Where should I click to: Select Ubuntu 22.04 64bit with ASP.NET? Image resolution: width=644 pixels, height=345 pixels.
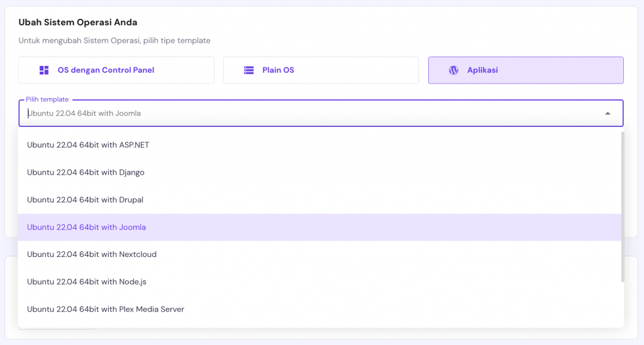pyautogui.click(x=88, y=145)
